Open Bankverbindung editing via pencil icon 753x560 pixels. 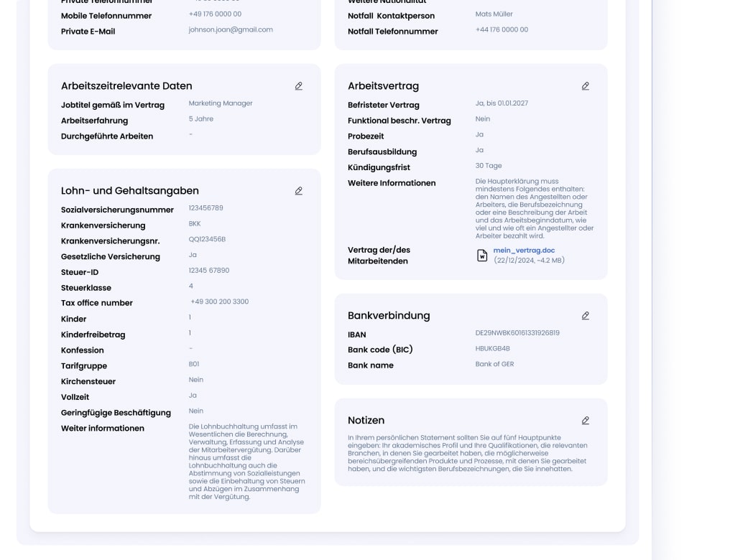(586, 316)
